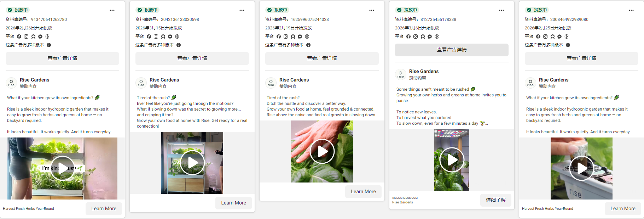Click Learn More on 'Ditch the hustle' ad
644x219 pixels.
[363, 192]
